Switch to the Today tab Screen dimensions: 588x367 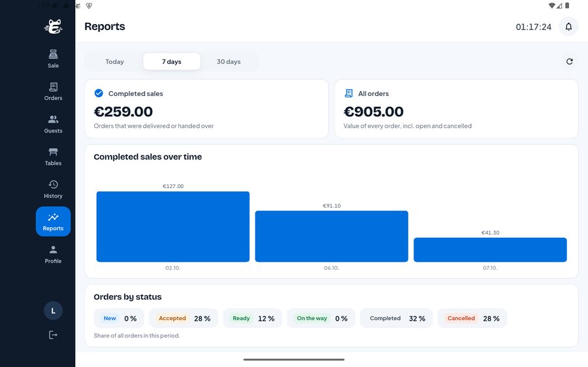[114, 61]
